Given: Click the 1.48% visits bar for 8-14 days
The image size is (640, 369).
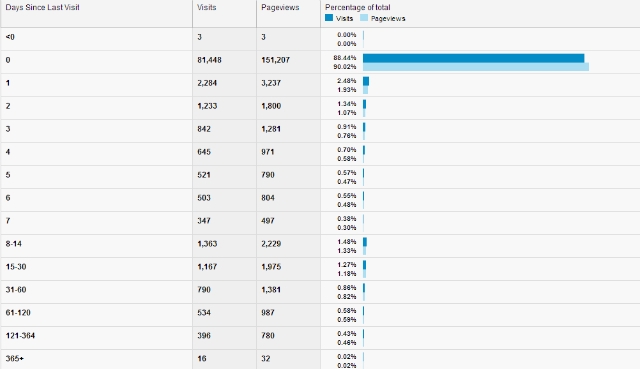Looking at the screenshot, I should tap(365, 242).
